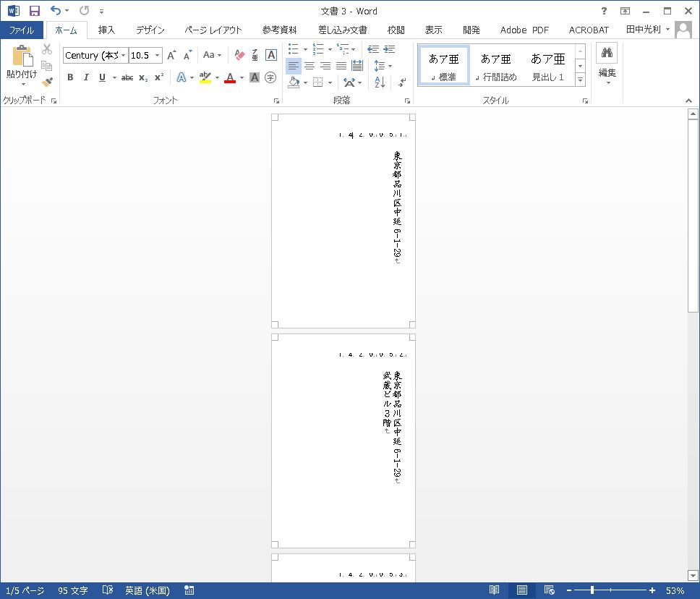
Task: Increase font size with the grow font icon
Action: (171, 55)
